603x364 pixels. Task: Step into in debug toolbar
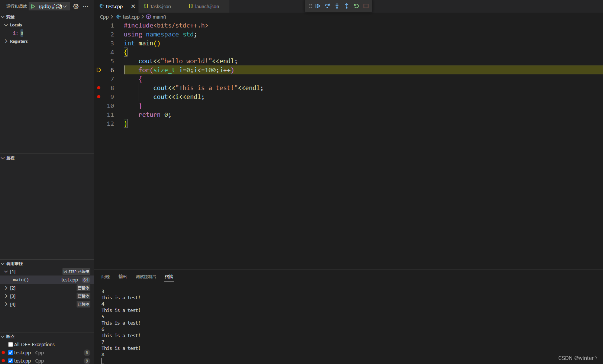(337, 6)
